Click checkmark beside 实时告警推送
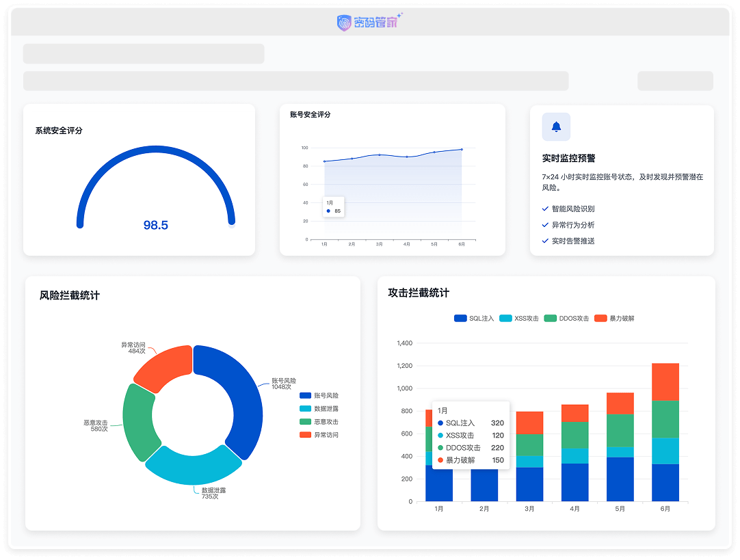This screenshot has width=740, height=560. [x=545, y=241]
